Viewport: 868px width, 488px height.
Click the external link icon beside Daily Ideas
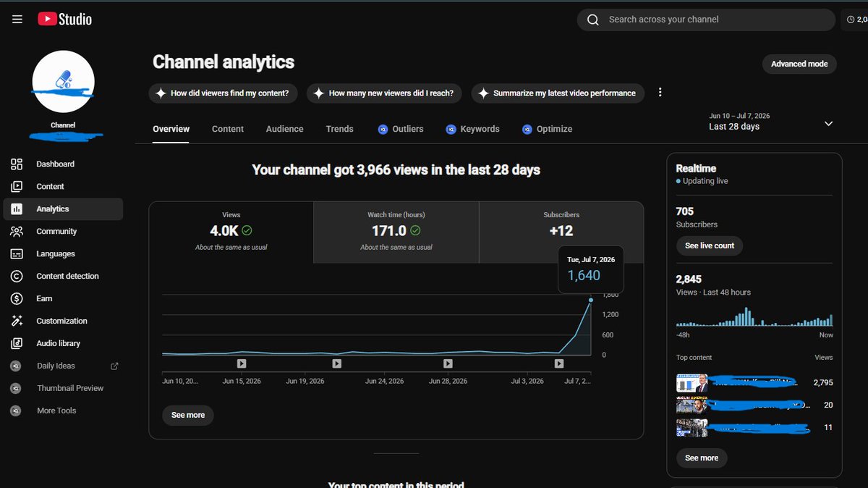[x=114, y=366]
